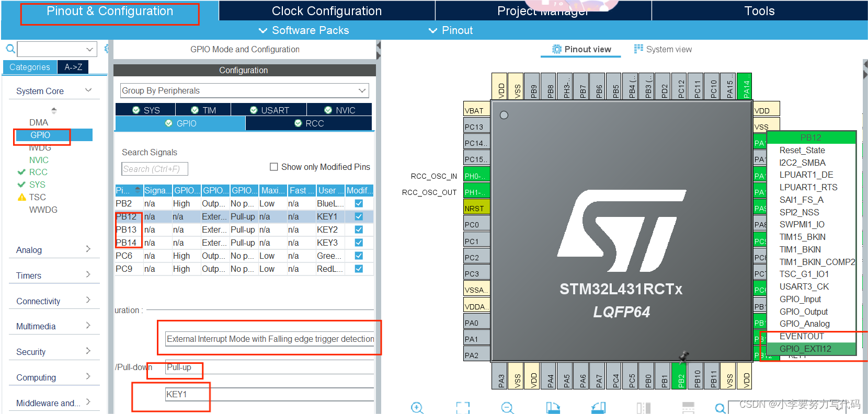Image resolution: width=868 pixels, height=414 pixels.
Task: Expand the Connectivity category
Action: (88, 301)
